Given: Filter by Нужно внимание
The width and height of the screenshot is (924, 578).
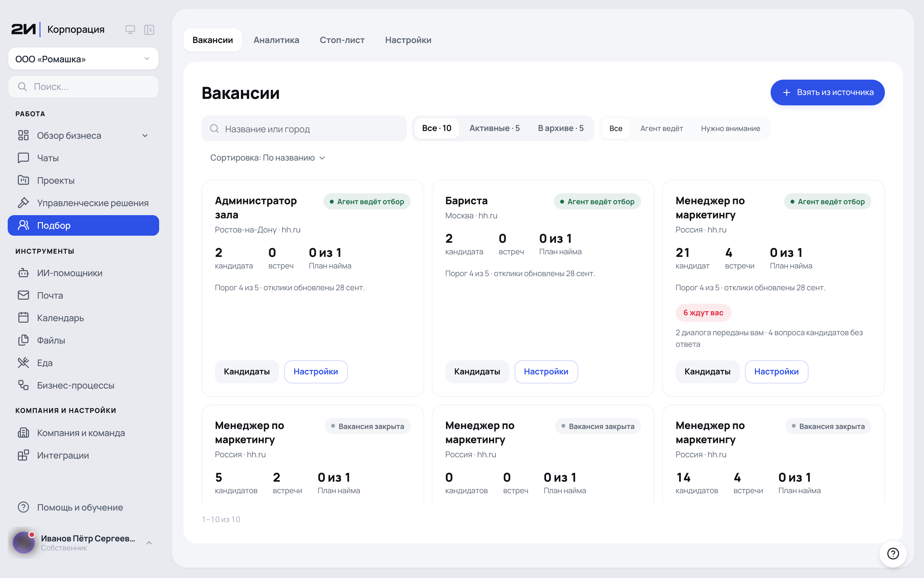Looking at the screenshot, I should pos(730,128).
